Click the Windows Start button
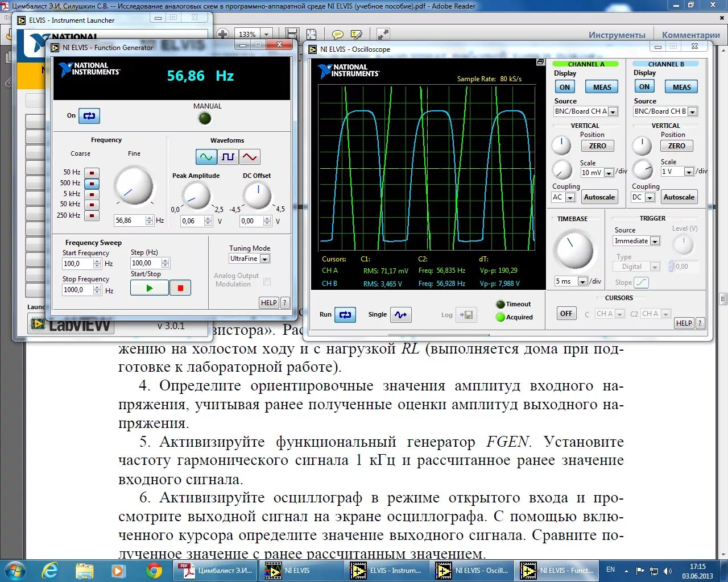 (14, 570)
